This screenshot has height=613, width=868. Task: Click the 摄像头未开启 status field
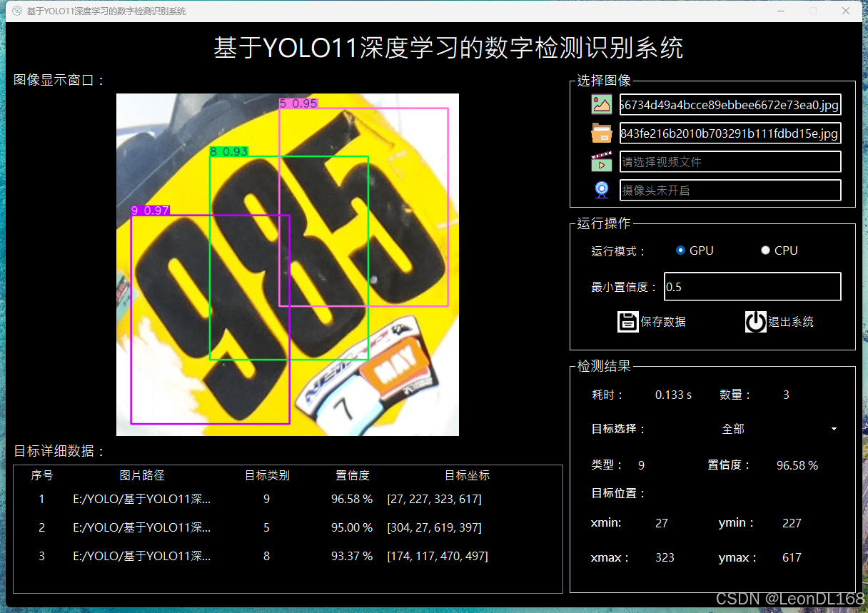click(x=730, y=189)
